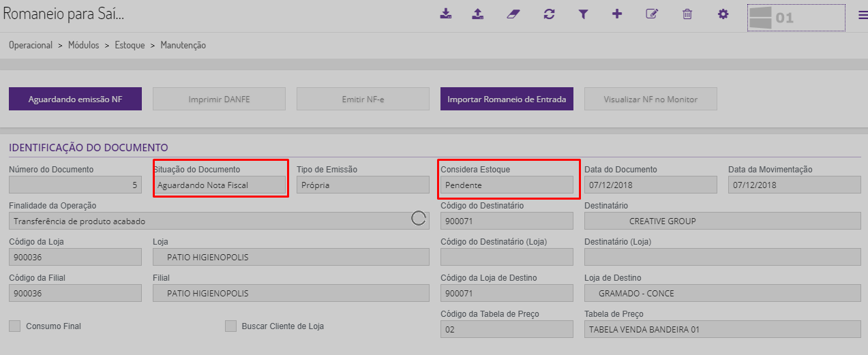Click the upload/export toolbar icon
This screenshot has height=355, width=868.
pos(478,14)
